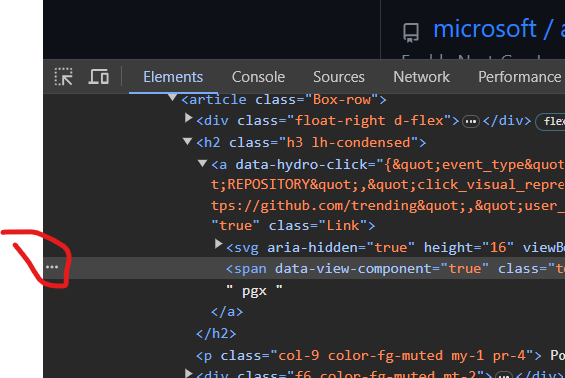Select the span data-view-component row
This screenshot has width=565, height=378.
(x=304, y=268)
